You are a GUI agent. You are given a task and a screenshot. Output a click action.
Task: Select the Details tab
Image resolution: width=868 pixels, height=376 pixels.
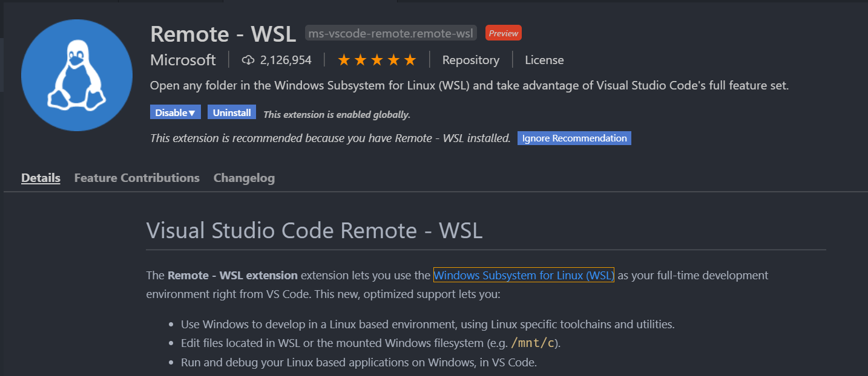click(41, 178)
